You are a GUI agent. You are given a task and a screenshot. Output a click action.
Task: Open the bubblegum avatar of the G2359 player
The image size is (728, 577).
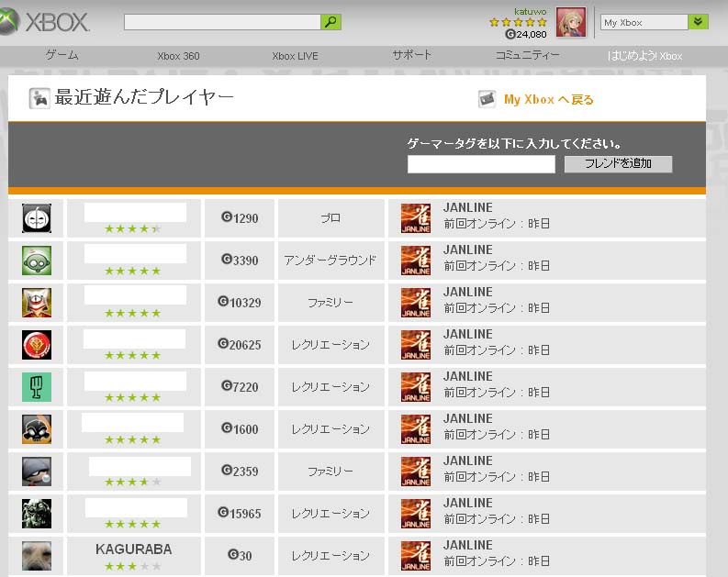click(x=37, y=472)
